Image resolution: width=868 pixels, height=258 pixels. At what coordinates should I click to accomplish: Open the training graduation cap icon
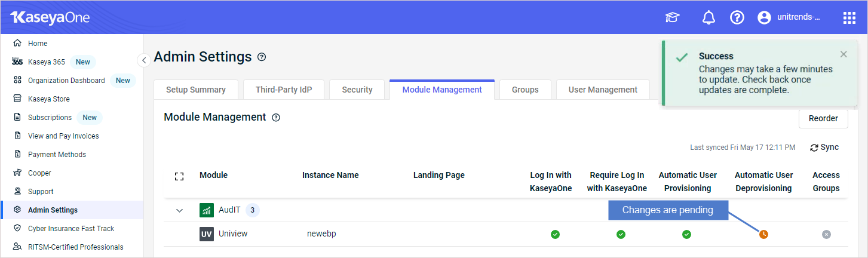[673, 18]
